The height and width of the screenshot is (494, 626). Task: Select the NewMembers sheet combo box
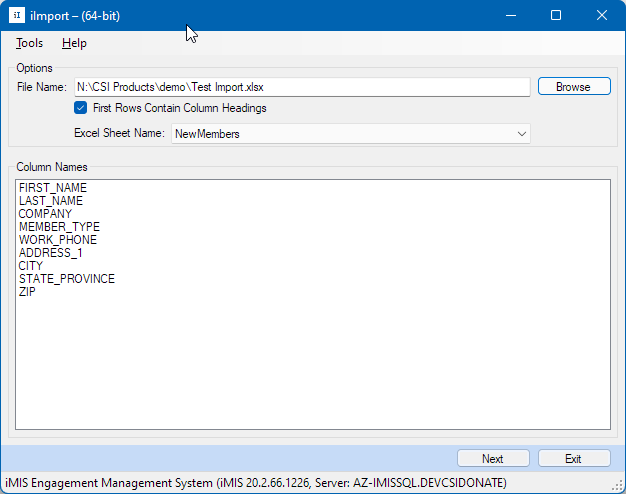coord(340,133)
